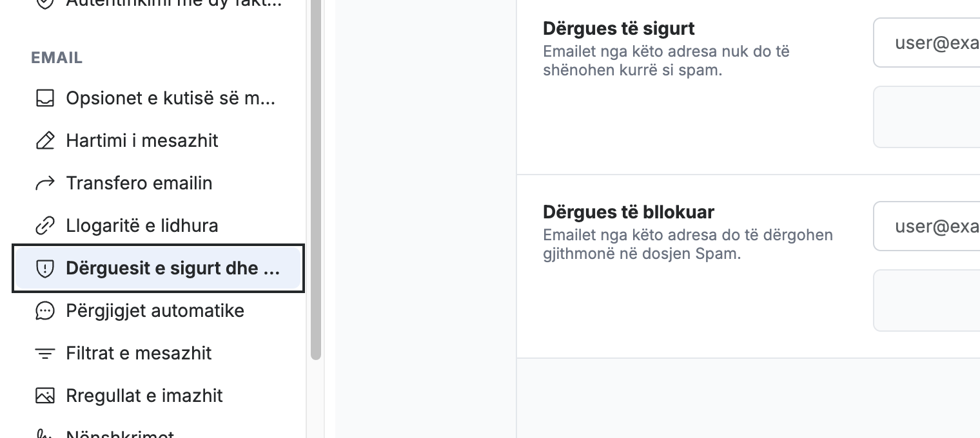
Task: Click the link chain icon for Llogaritë e lidhura
Action: coord(44,226)
